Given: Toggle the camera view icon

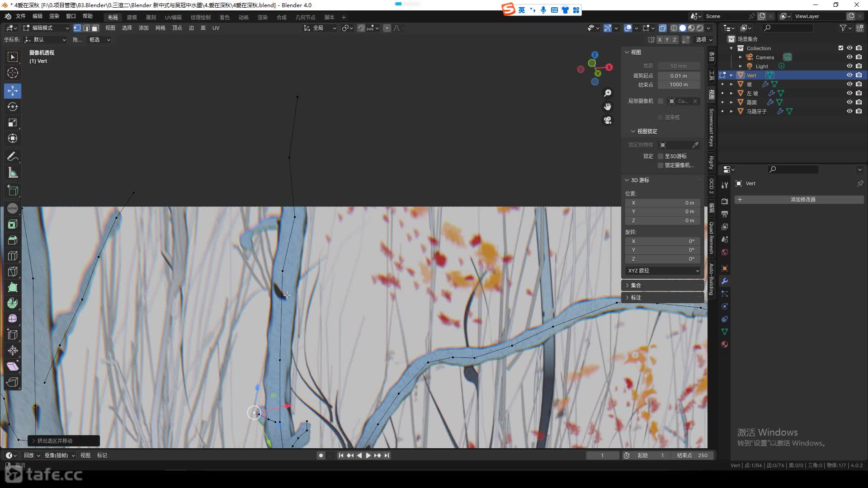Looking at the screenshot, I should (x=608, y=120).
